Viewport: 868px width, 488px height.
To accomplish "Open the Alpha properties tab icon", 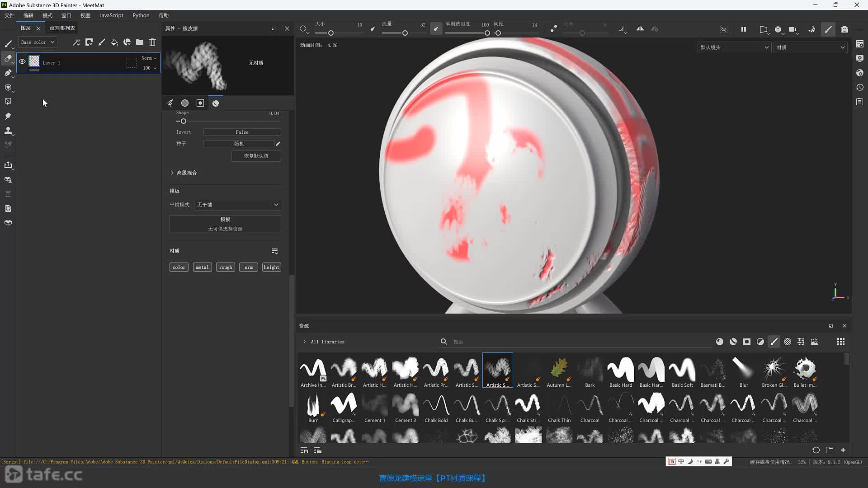I will (x=185, y=103).
